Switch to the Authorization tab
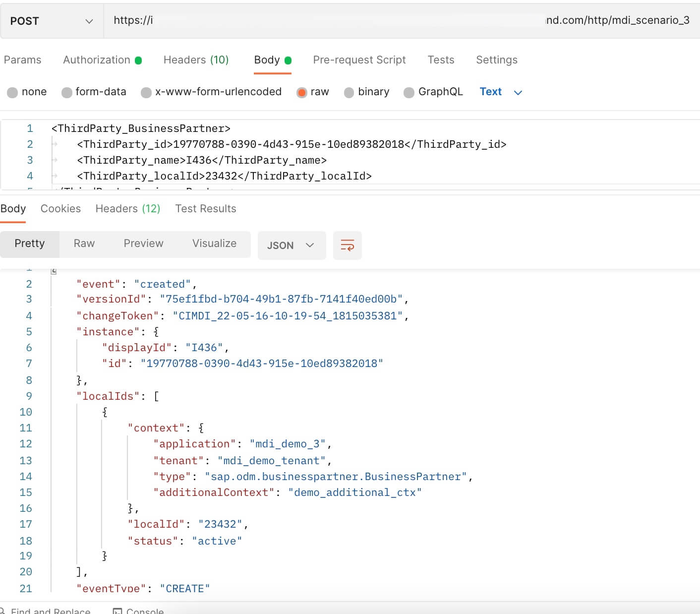This screenshot has height=614, width=700. pyautogui.click(x=97, y=60)
